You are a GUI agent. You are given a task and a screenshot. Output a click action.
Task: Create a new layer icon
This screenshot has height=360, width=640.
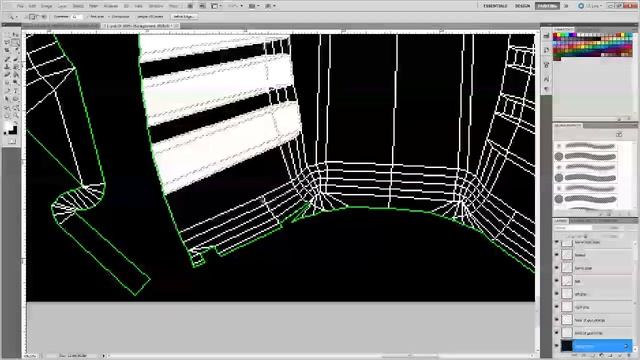[619, 356]
